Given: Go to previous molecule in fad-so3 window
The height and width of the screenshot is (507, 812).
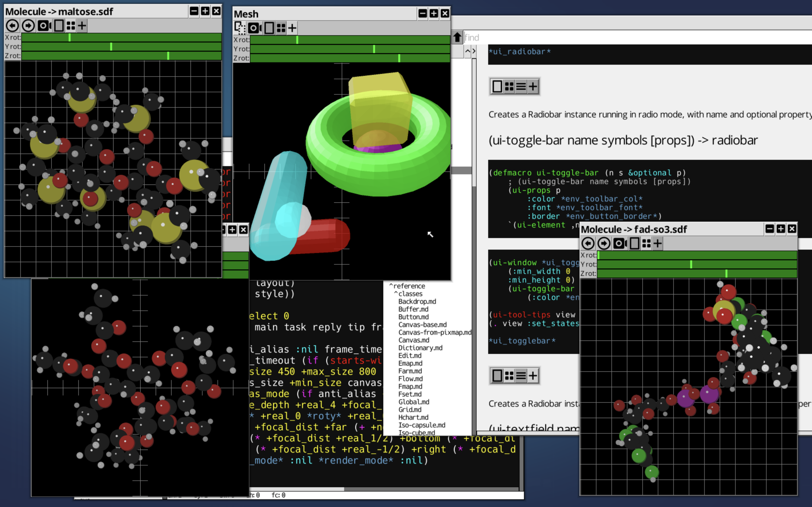Looking at the screenshot, I should tap(588, 243).
